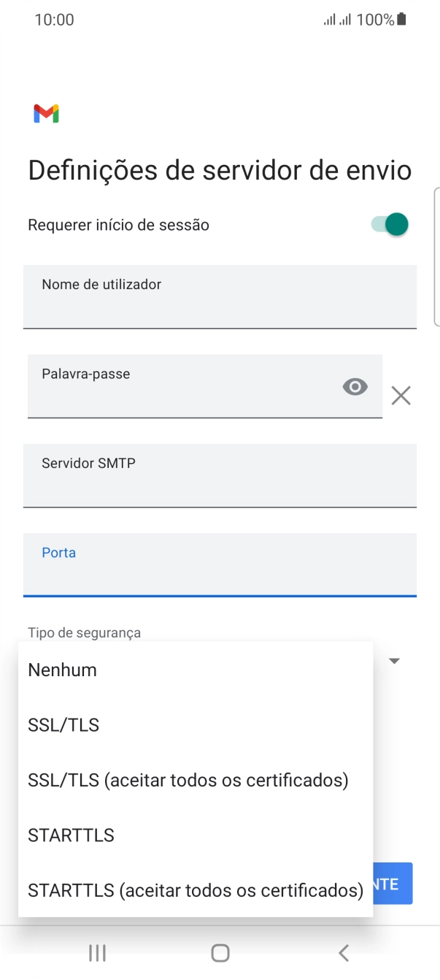Open the 'Tipo de segurança' dropdown arrow
440x980 pixels.
394,660
